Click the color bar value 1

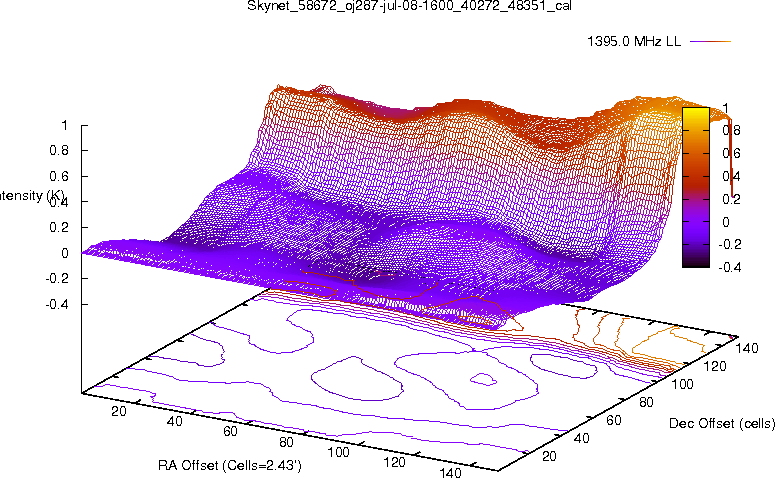point(725,108)
